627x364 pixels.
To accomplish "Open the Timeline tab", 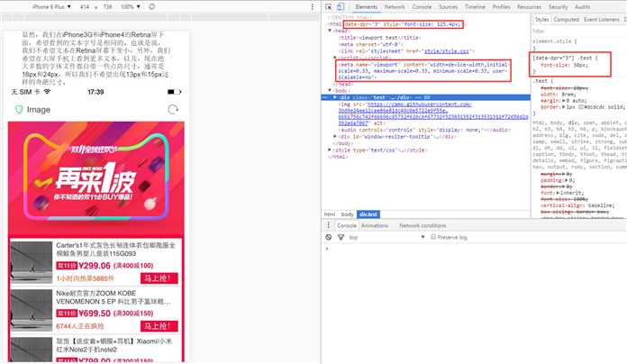I will (x=475, y=7).
